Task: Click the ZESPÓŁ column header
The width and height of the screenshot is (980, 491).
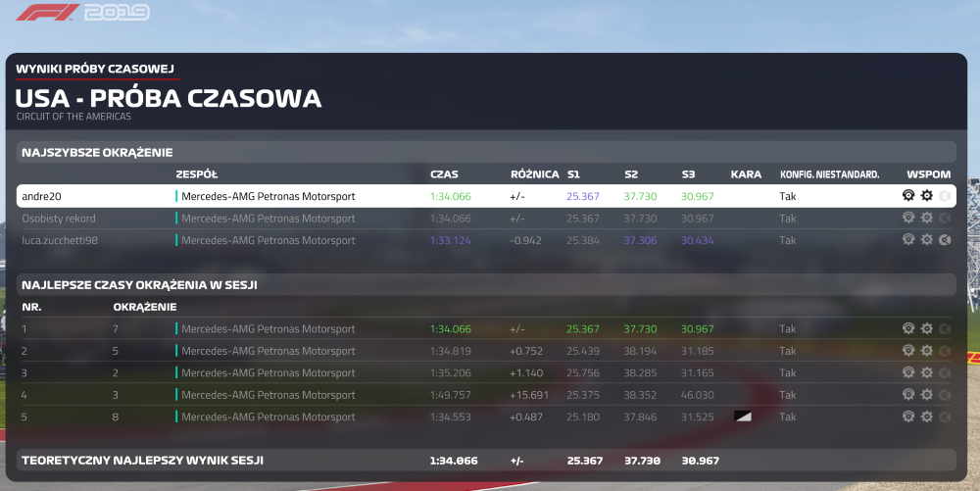Action: 197,174
